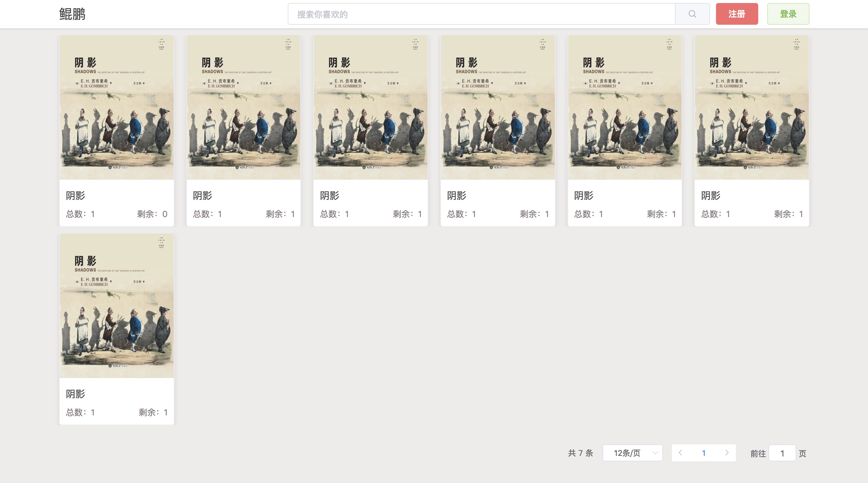Open the second book cover in top row
The image size is (868, 483).
[x=244, y=107]
